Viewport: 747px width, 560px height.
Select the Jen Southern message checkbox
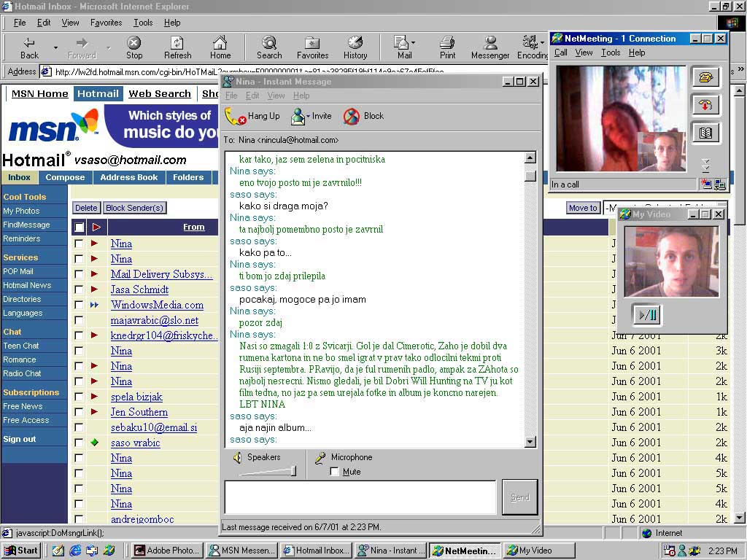point(79,412)
